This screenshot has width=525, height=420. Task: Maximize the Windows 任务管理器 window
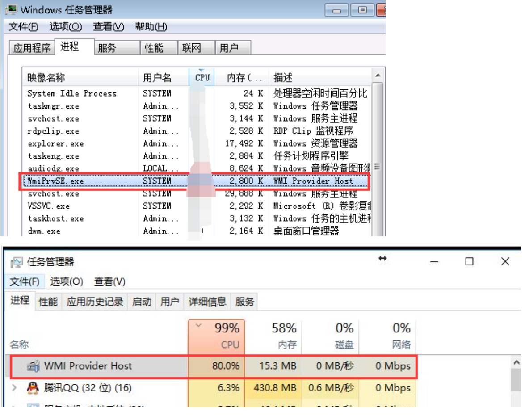click(362, 10)
